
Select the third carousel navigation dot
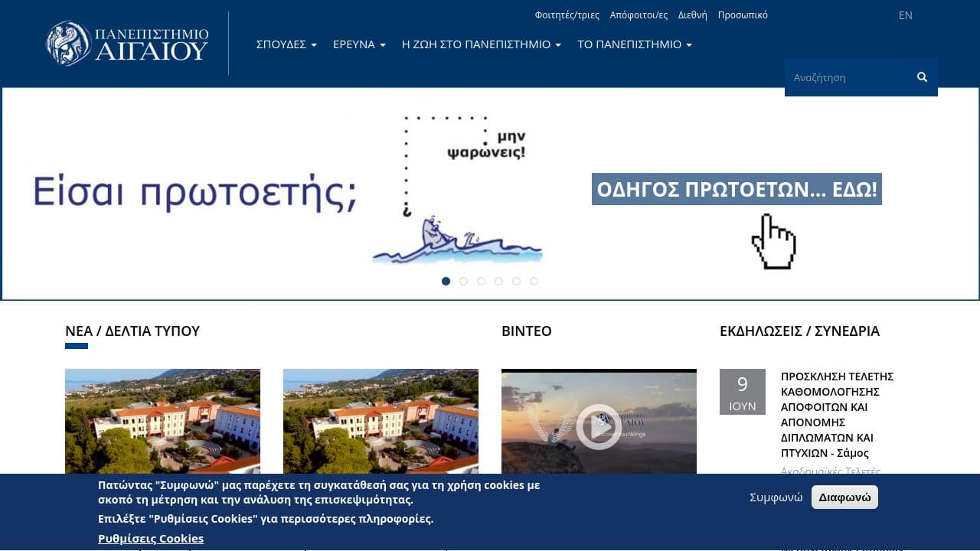coord(481,281)
